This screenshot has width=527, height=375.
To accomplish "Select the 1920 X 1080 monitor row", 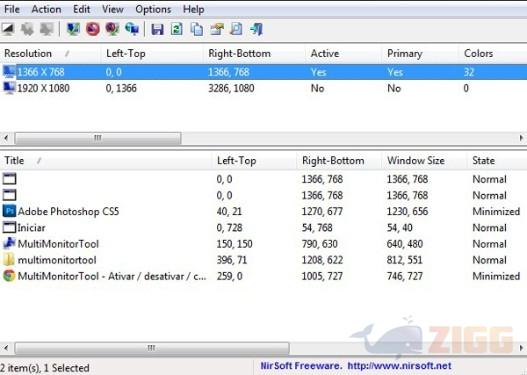I will (264, 88).
